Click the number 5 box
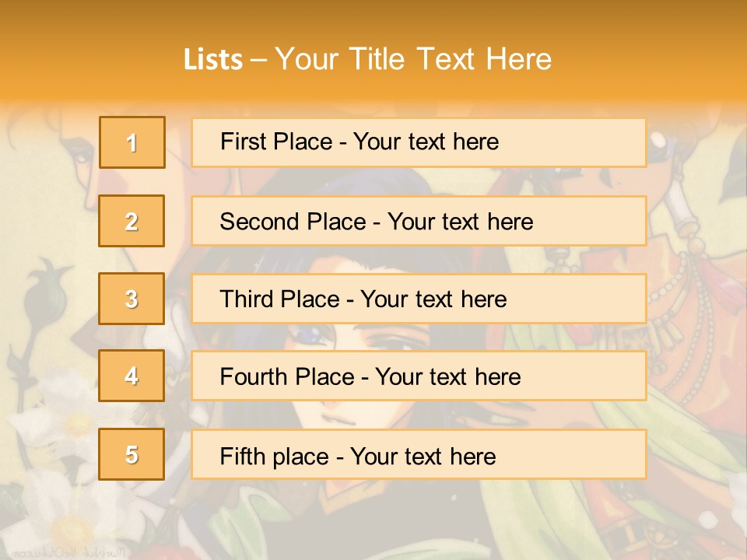747x560 pixels. tap(132, 453)
